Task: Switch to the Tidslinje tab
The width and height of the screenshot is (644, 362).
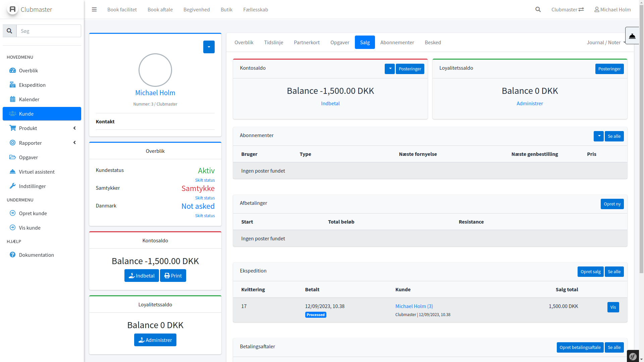Action: click(273, 42)
